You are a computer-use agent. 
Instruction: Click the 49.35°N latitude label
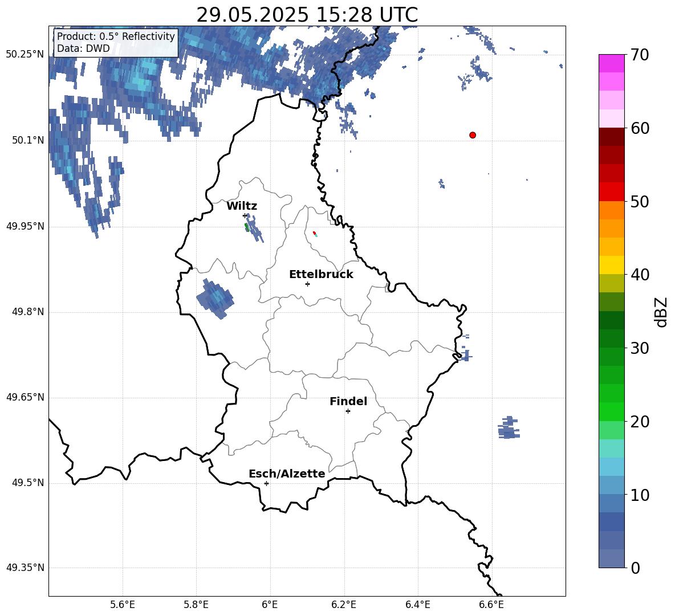(x=25, y=568)
